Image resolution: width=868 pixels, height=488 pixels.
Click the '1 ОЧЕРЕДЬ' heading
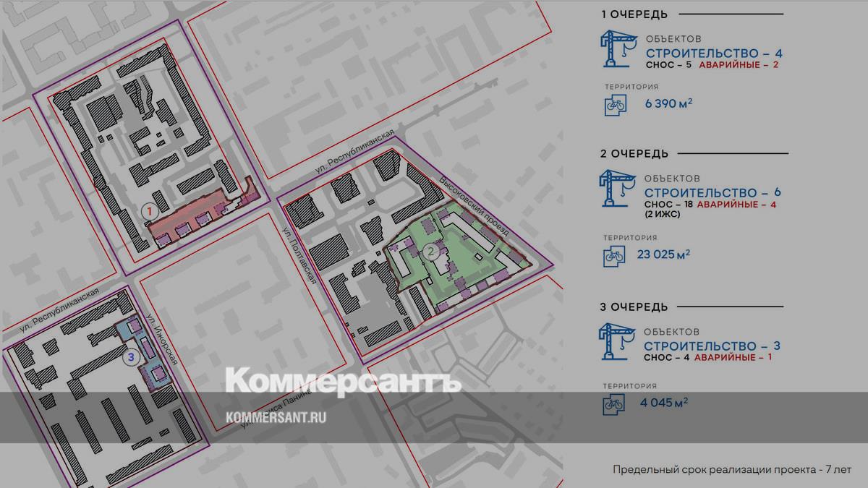point(634,14)
